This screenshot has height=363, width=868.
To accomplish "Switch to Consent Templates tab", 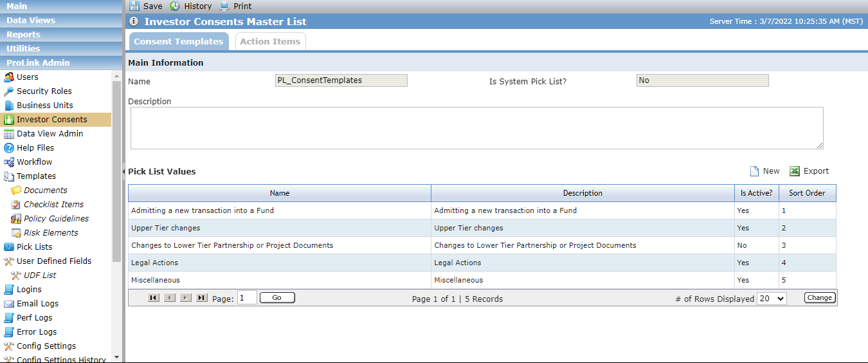I will (179, 41).
